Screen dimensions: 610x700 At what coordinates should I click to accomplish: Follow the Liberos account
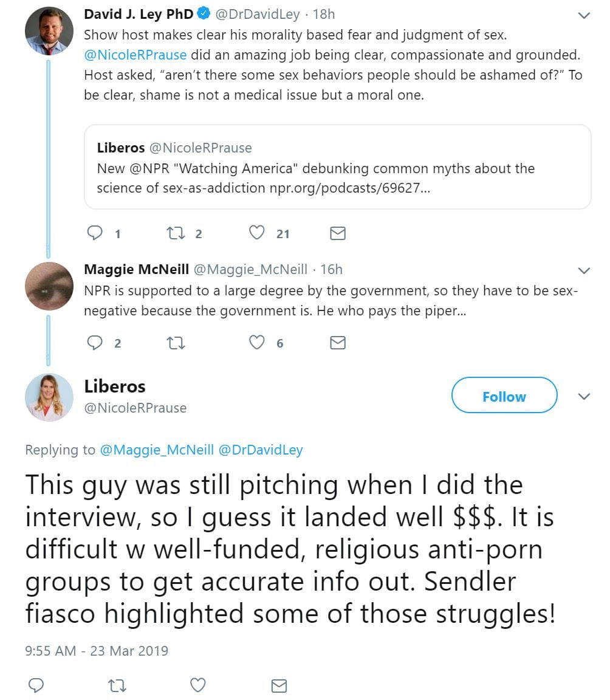coord(504,396)
